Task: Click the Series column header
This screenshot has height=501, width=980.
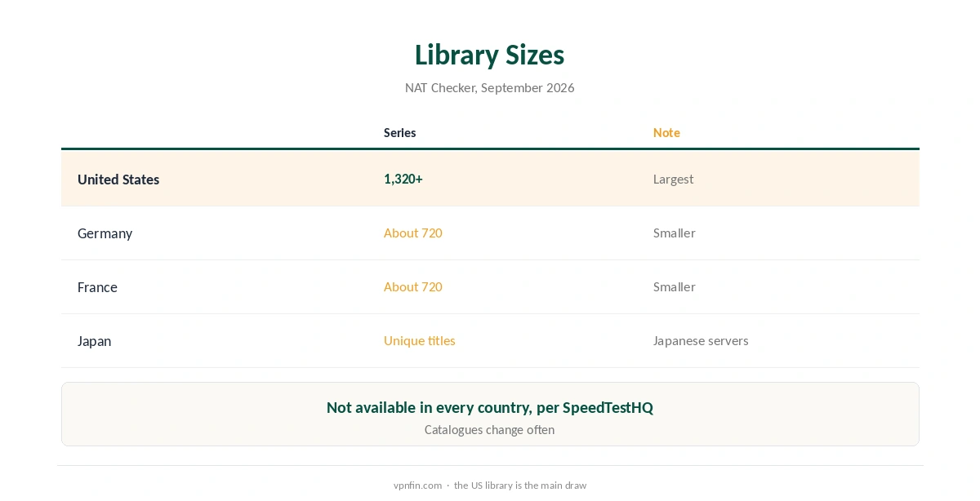Action: (400, 132)
